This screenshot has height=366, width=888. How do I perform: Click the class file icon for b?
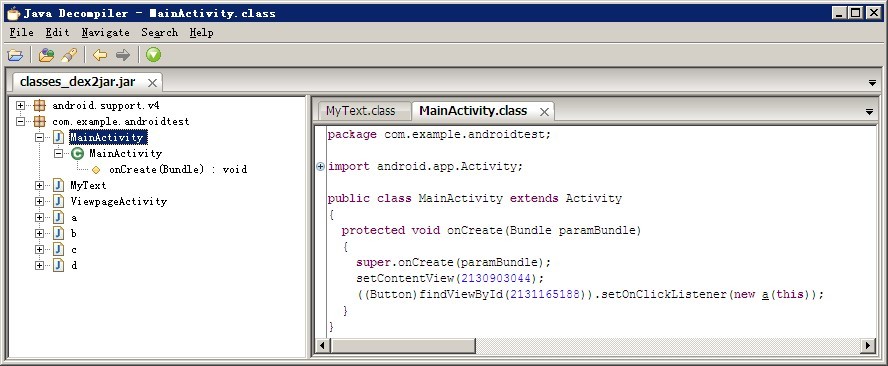(58, 233)
